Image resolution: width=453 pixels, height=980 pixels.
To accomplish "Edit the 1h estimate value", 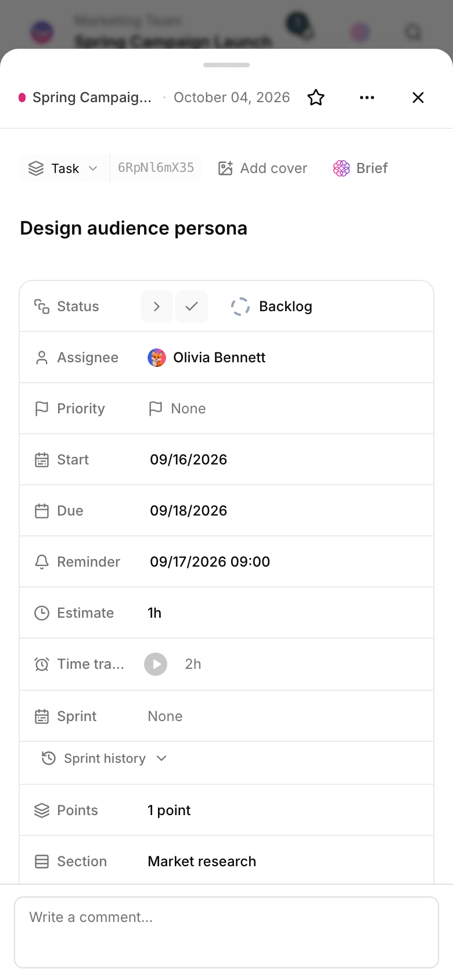I will tap(154, 613).
